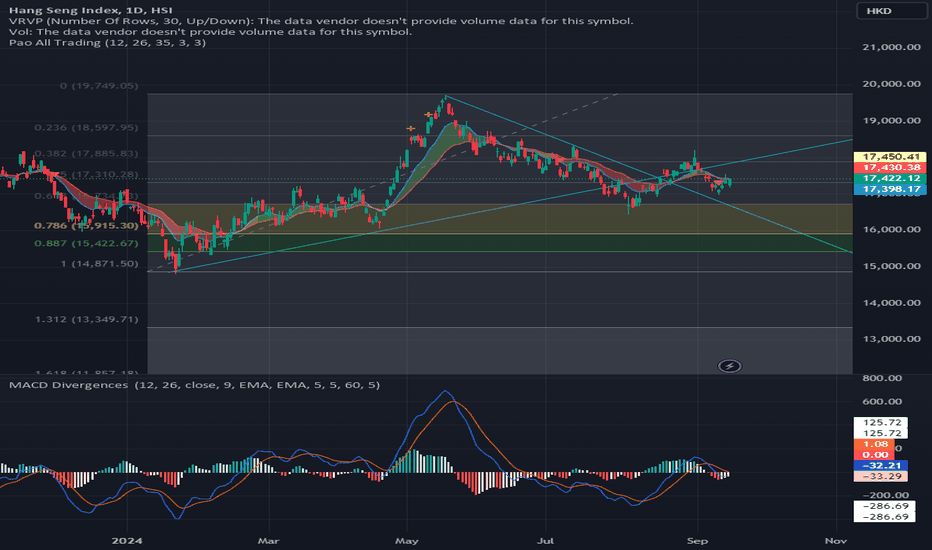
Task: Click the 2024 label on time axis
Action: tap(127, 540)
